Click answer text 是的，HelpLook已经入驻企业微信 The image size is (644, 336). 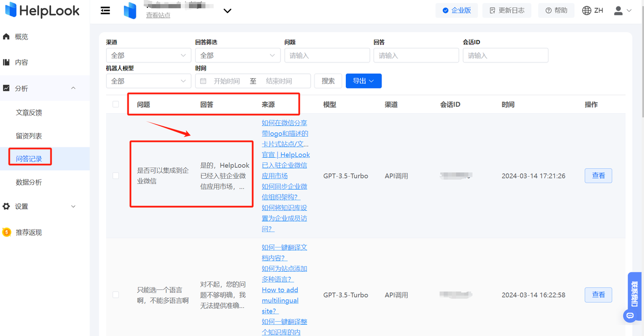(225, 176)
